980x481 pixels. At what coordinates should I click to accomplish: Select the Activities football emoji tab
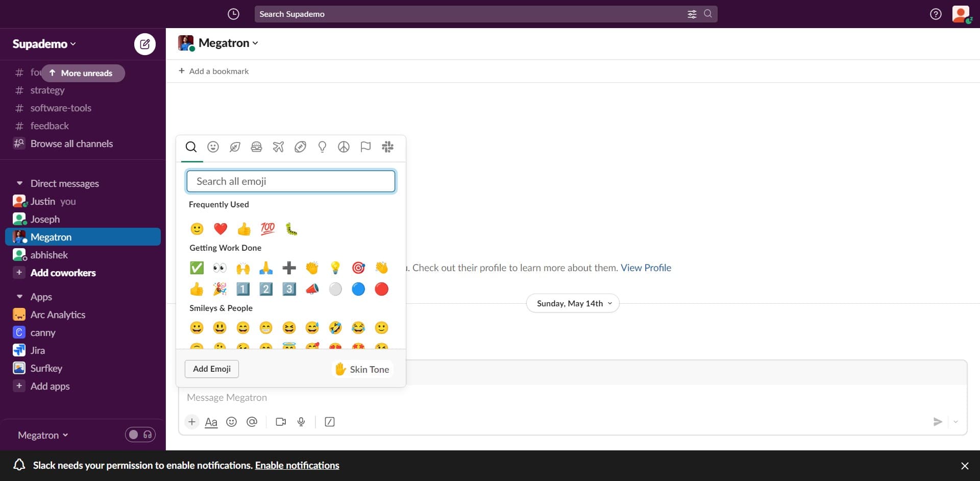[300, 147]
